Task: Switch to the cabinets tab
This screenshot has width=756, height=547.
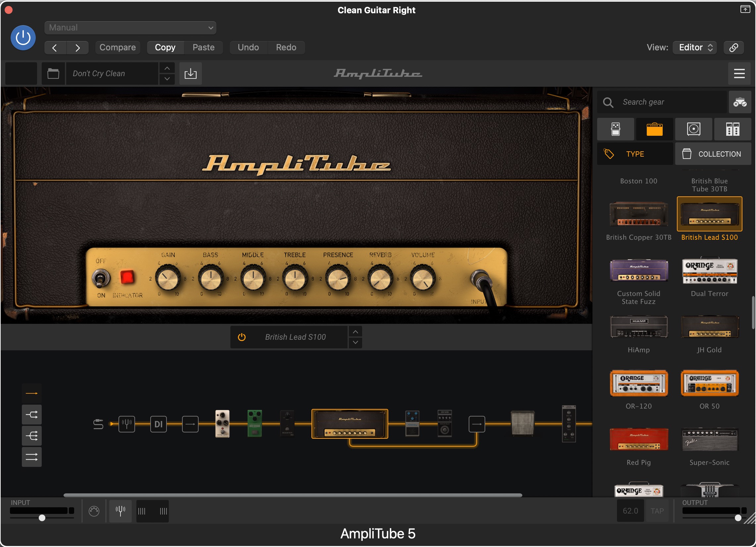Action: [x=694, y=129]
